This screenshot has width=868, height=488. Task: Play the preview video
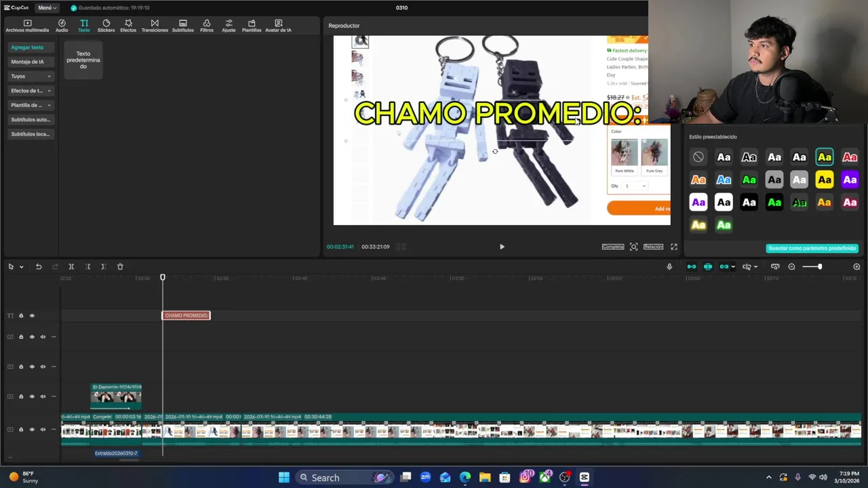pyautogui.click(x=502, y=247)
